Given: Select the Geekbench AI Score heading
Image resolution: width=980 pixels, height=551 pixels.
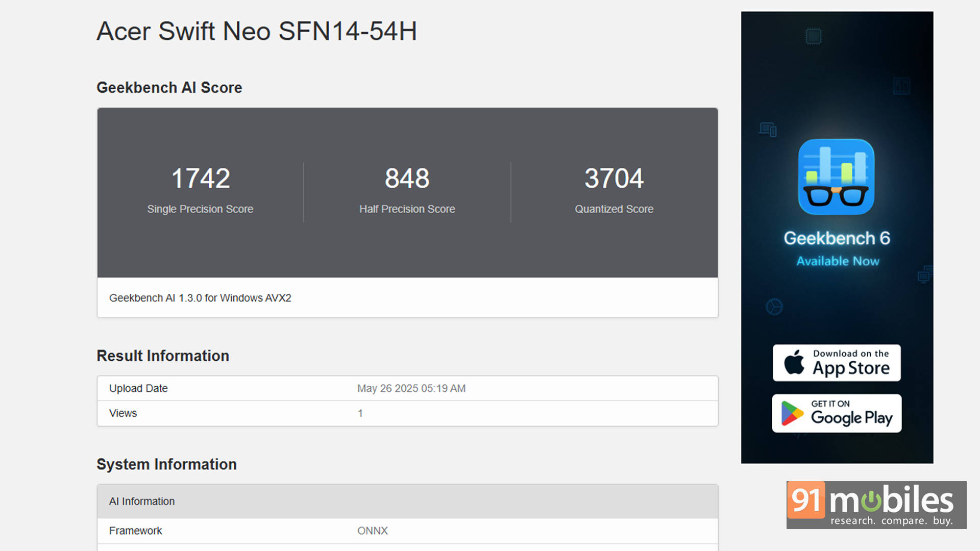Looking at the screenshot, I should [x=169, y=88].
